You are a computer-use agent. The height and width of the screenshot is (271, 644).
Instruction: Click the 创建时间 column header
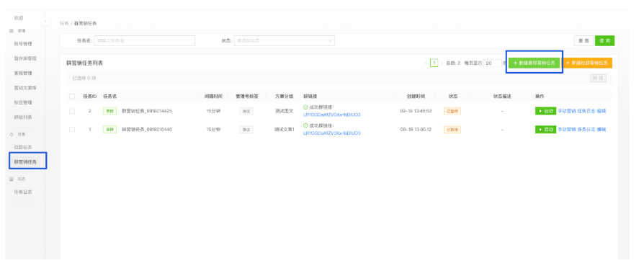(x=416, y=97)
